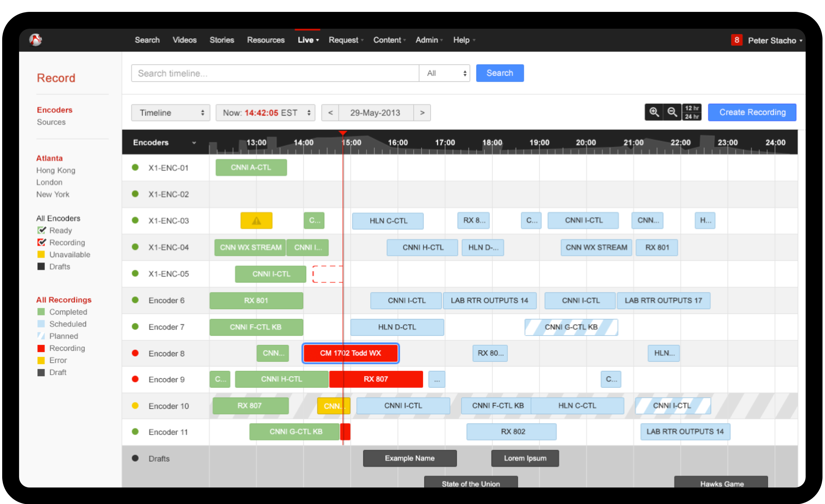The width and height of the screenshot is (825, 504).
Task: Toggle the Planned recordings filter
Action: click(41, 336)
